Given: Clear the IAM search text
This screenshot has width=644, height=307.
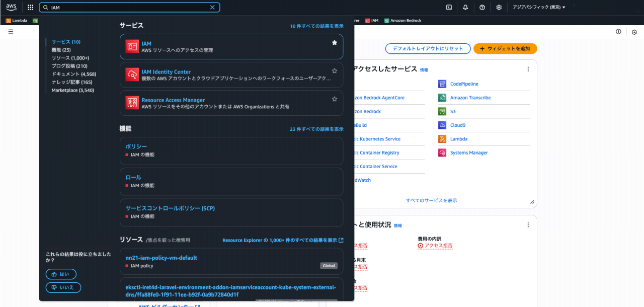Looking at the screenshot, I should pos(212,8).
